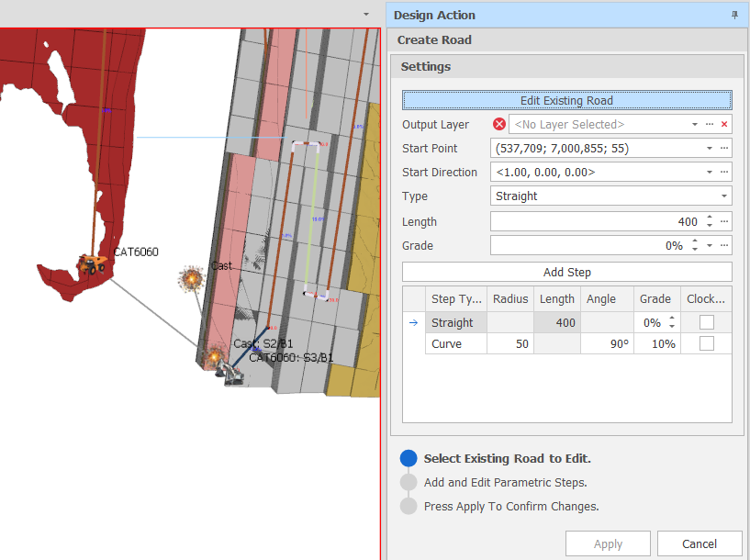The image size is (750, 560).
Task: Click the CAT6060 excavator in the viewport
Action: (x=92, y=264)
